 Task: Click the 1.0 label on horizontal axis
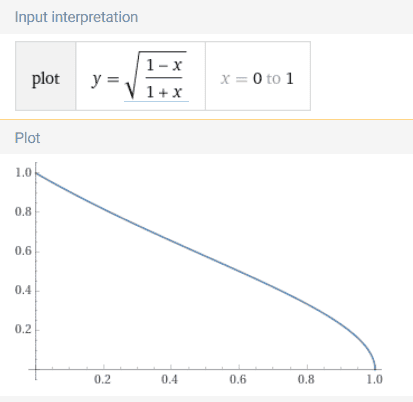[374, 379]
